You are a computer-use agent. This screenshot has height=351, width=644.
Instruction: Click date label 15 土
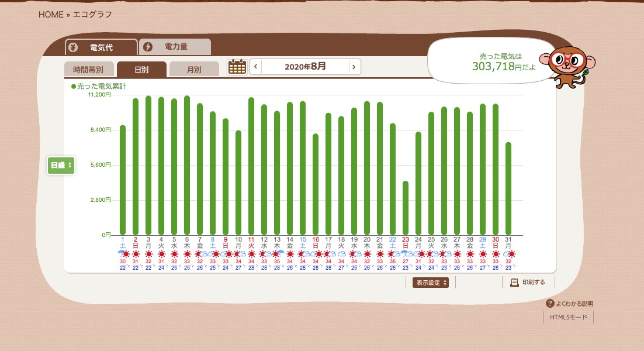(x=303, y=242)
